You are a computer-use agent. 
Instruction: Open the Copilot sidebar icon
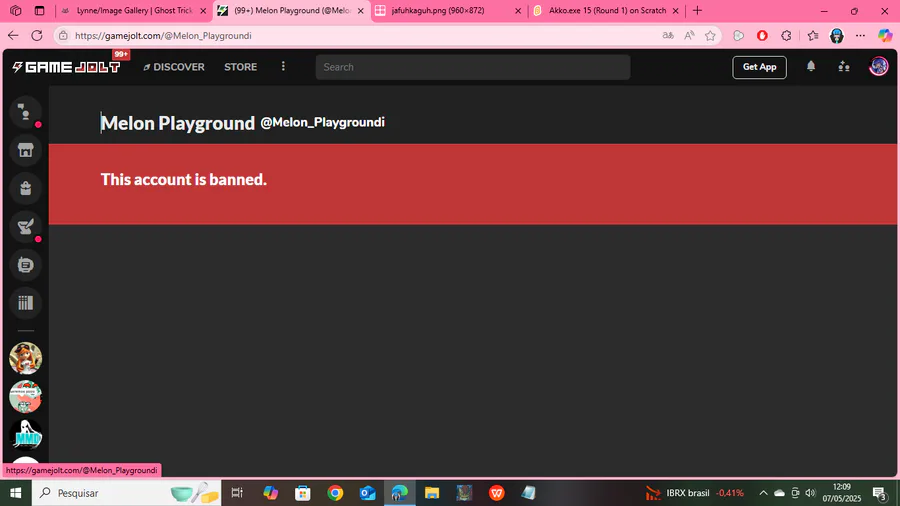pos(885,36)
